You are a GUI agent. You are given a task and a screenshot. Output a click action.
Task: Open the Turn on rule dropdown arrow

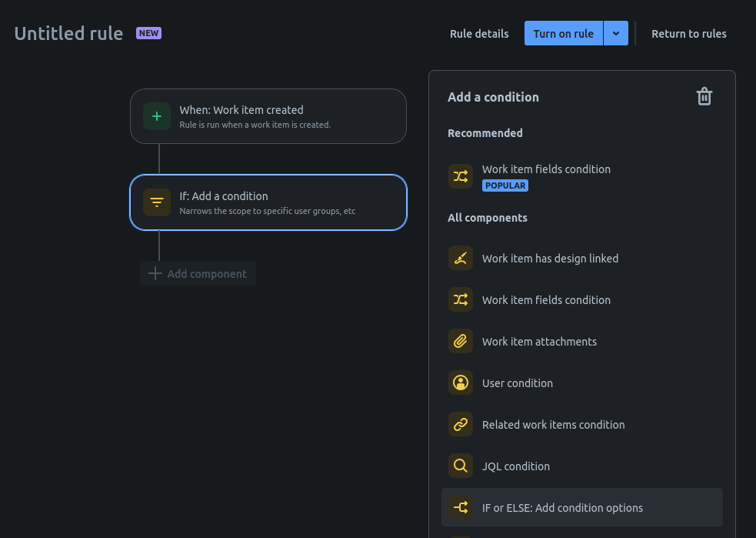point(615,33)
